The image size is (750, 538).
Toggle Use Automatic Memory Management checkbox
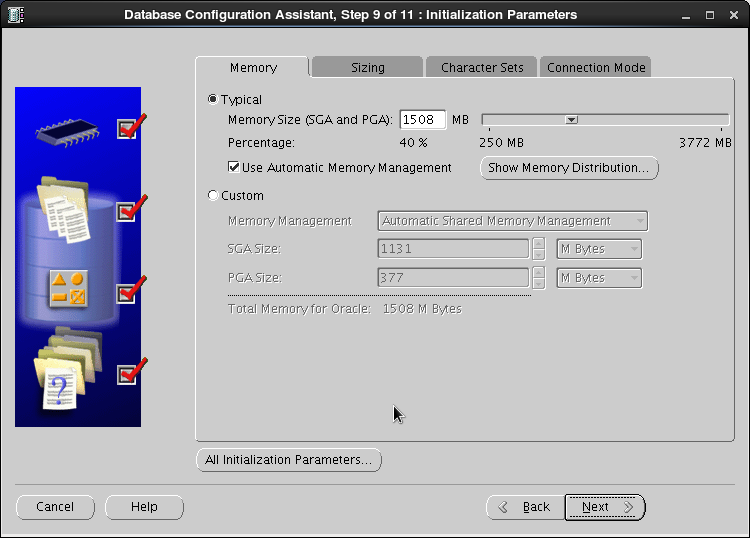point(233,167)
